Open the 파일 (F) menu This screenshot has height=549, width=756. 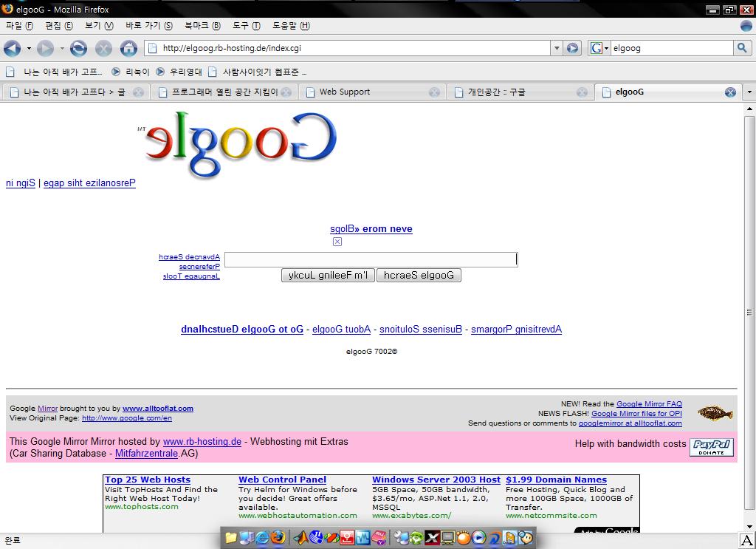coord(19,26)
